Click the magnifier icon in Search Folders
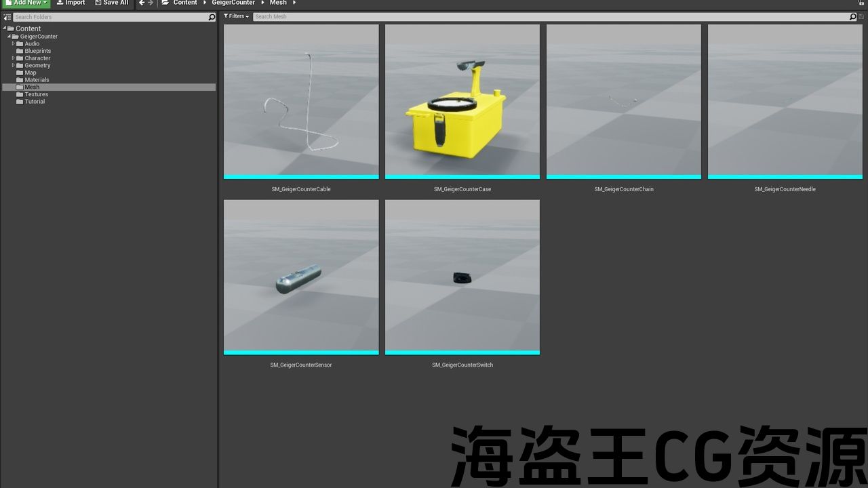868x488 pixels. (x=212, y=17)
